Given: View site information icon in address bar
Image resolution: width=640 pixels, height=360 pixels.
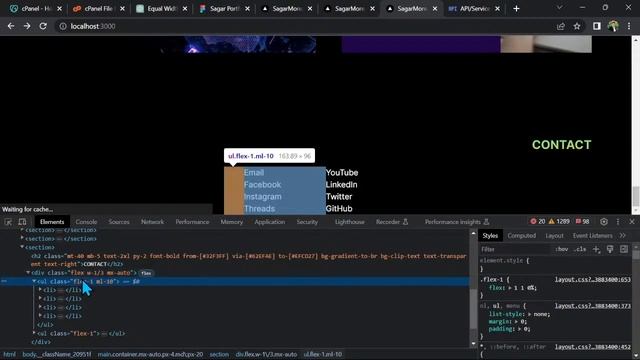Looking at the screenshot, I should coord(63,26).
